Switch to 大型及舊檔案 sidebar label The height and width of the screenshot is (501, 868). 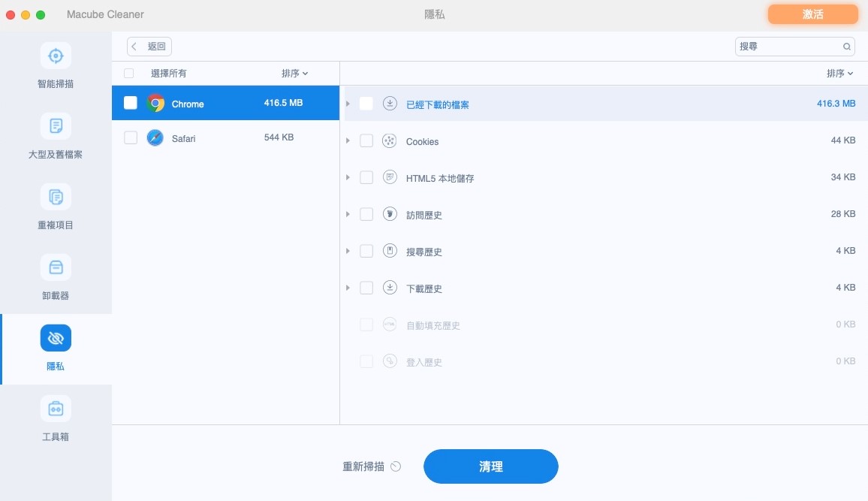point(56,155)
